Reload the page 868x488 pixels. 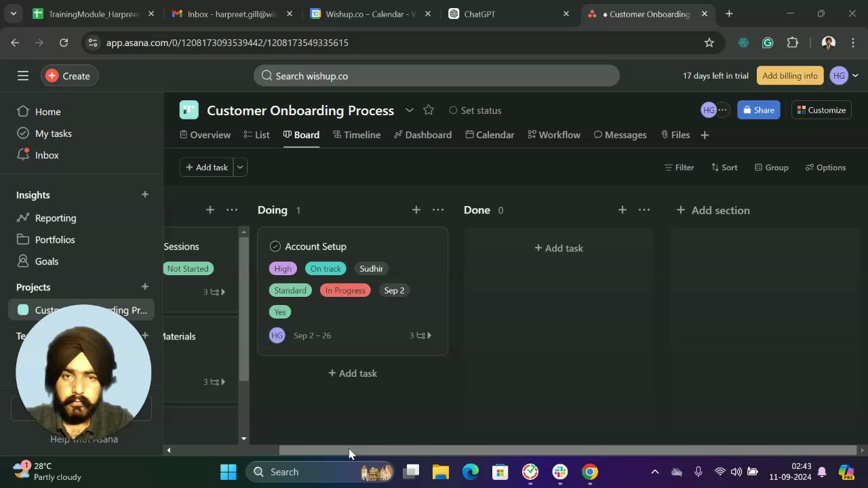64,43
